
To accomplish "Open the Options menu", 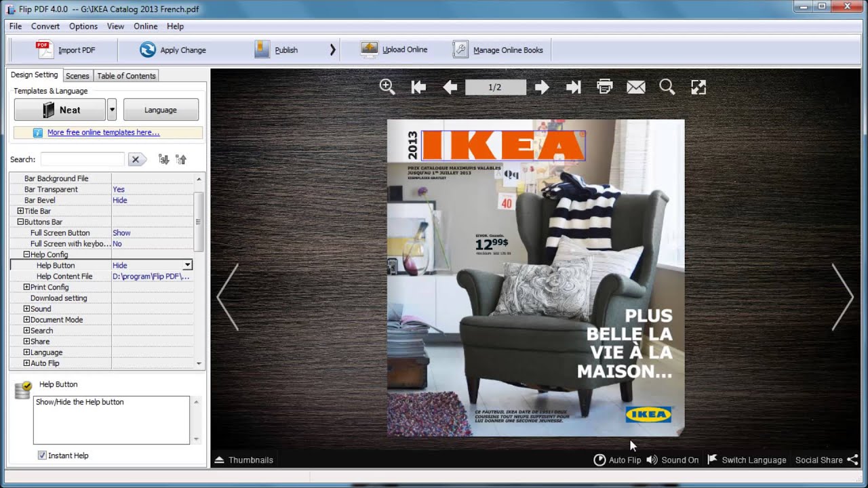I will tap(83, 26).
